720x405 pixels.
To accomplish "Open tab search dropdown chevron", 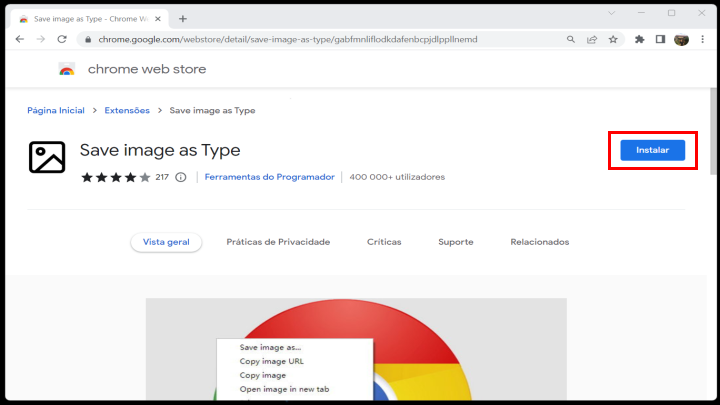I will point(612,13).
